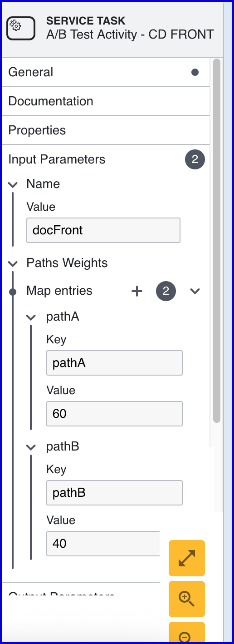The width and height of the screenshot is (234, 644).
Task: Collapse the pathB entry
Action: (31, 447)
